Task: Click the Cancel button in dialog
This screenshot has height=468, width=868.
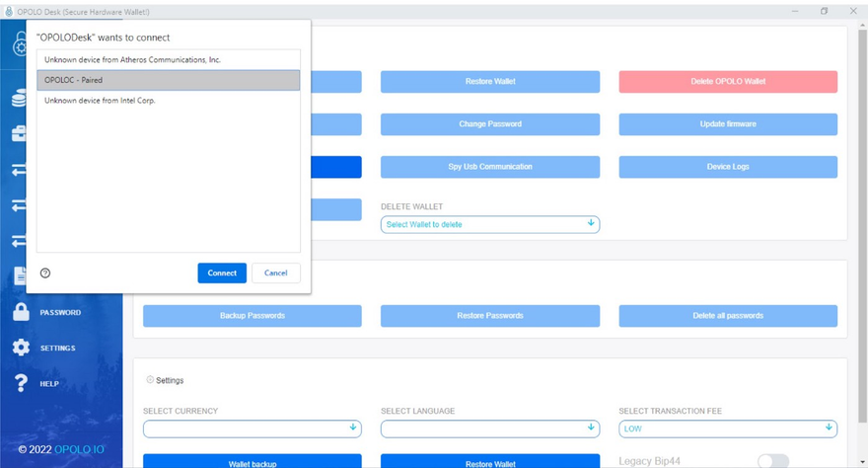Action: pos(275,273)
